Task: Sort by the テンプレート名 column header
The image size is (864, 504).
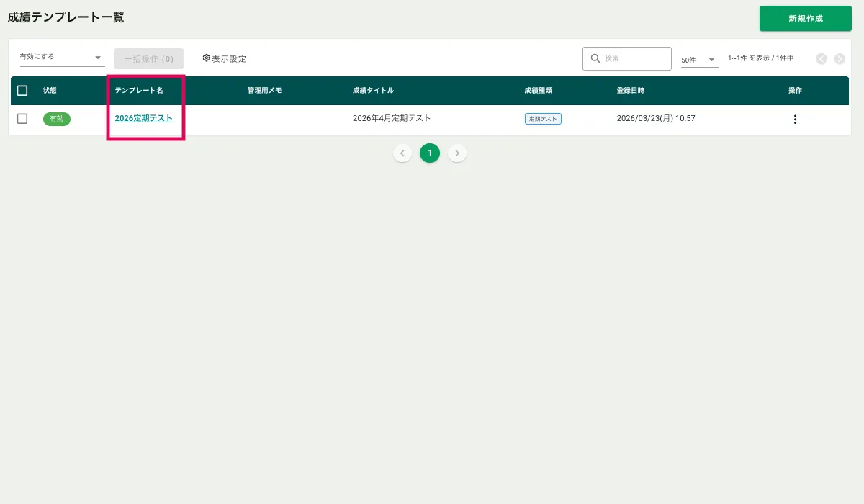Action: point(139,91)
